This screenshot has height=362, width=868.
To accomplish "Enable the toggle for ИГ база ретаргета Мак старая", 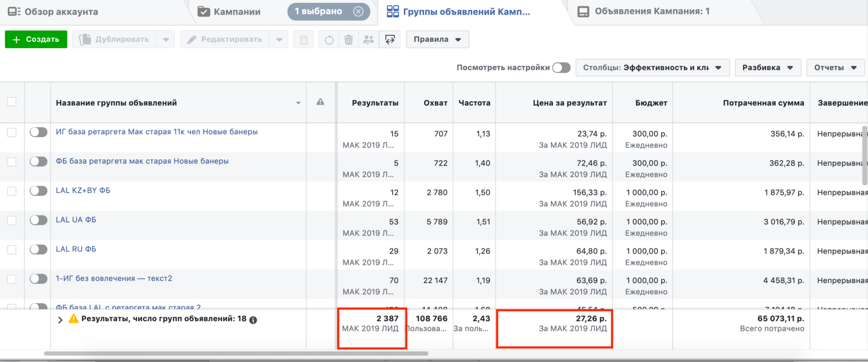I will tap(38, 132).
